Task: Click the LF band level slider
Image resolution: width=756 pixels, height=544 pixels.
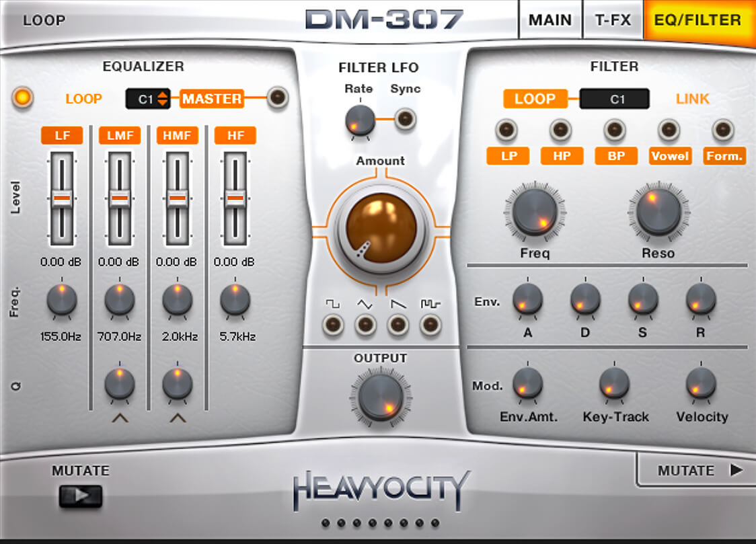Action: 62,199
